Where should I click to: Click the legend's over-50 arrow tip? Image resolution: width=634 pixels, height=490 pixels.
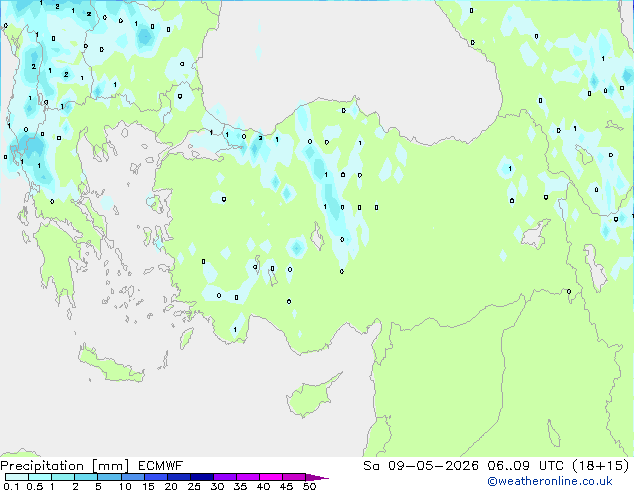point(317,477)
